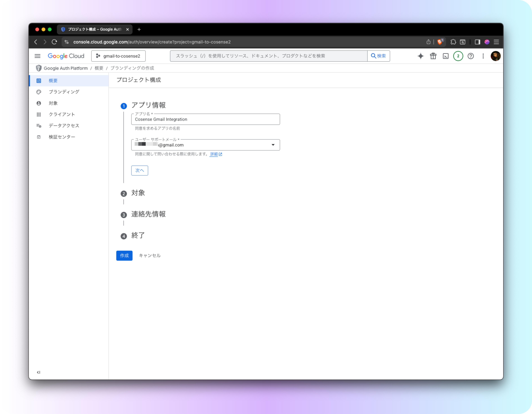Screen dimensions: 532x414
Task: View site information icon in address bar
Action: pos(66,42)
